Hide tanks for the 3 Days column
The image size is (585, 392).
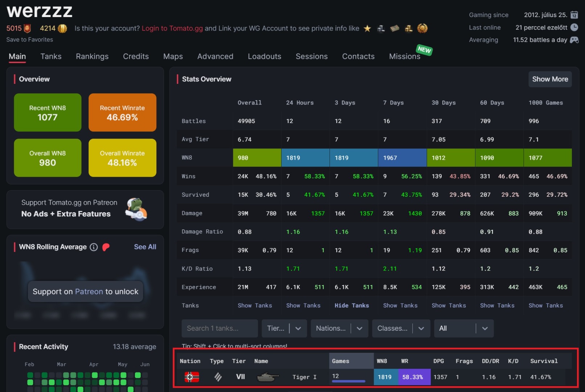pos(352,306)
